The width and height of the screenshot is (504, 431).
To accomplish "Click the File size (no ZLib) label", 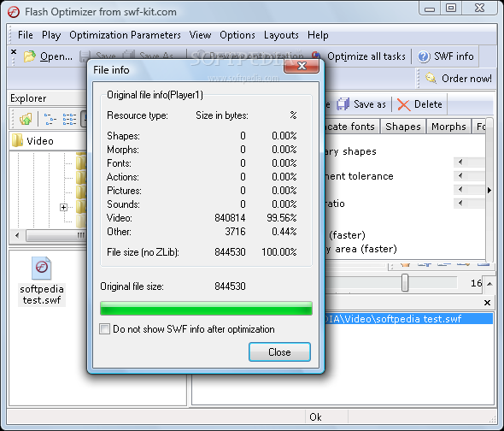I will click(143, 251).
